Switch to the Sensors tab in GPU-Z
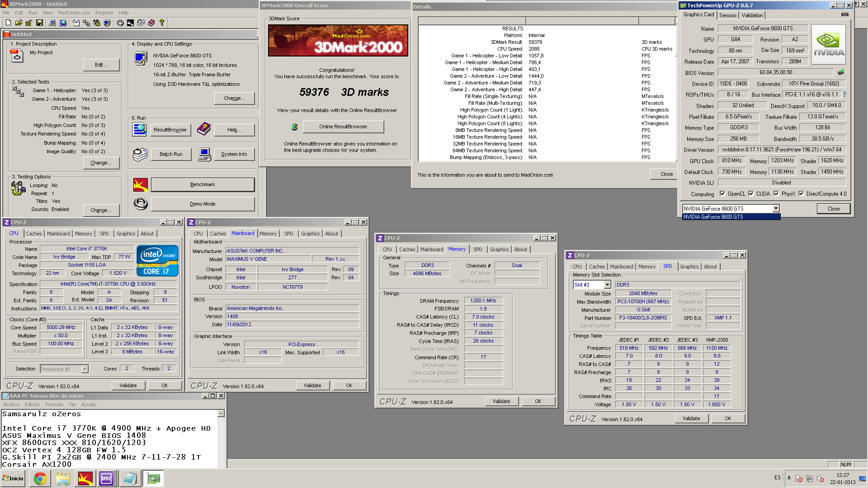Image resolution: width=868 pixels, height=488 pixels. [728, 15]
